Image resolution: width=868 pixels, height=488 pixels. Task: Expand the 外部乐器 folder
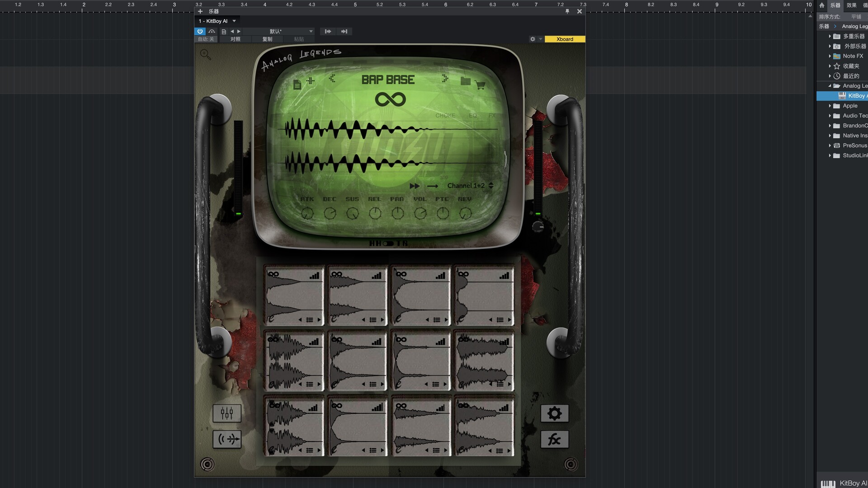click(x=830, y=46)
